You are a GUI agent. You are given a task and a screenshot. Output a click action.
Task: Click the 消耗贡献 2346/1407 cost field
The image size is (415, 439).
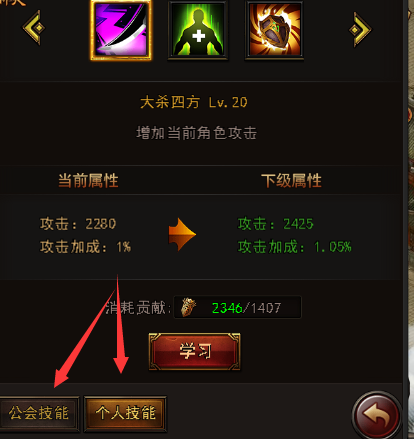point(237,307)
